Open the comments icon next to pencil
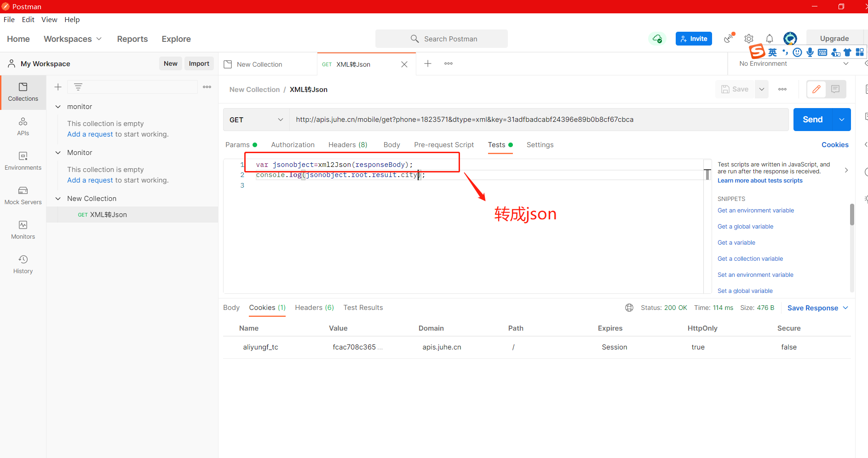This screenshot has height=458, width=868. 835,89
